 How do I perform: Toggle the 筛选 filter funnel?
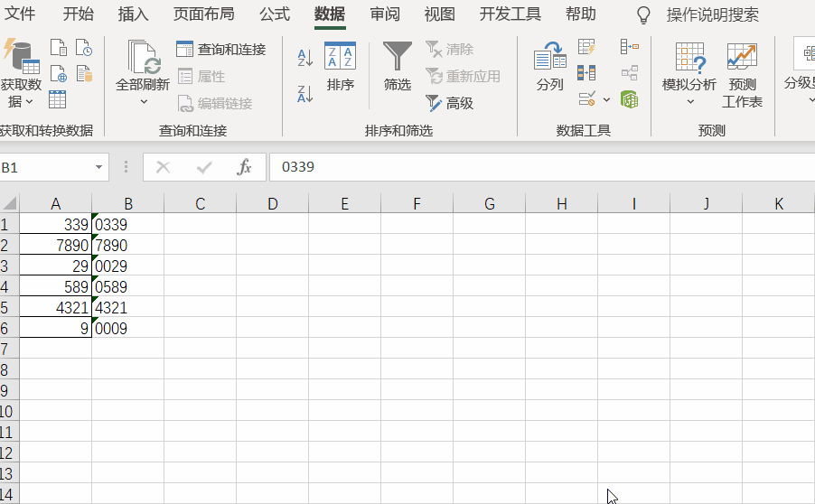coord(397,67)
